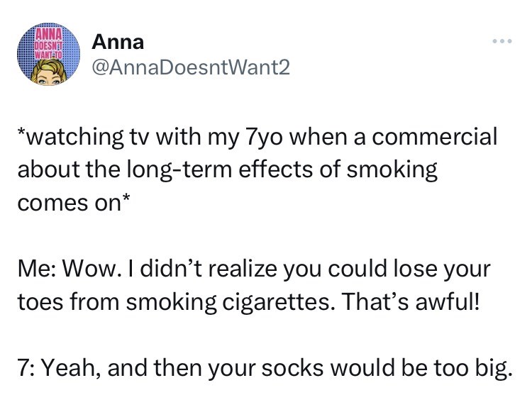Click Anna's profile avatar picture
This screenshot has height=395, width=532.
click(x=48, y=55)
